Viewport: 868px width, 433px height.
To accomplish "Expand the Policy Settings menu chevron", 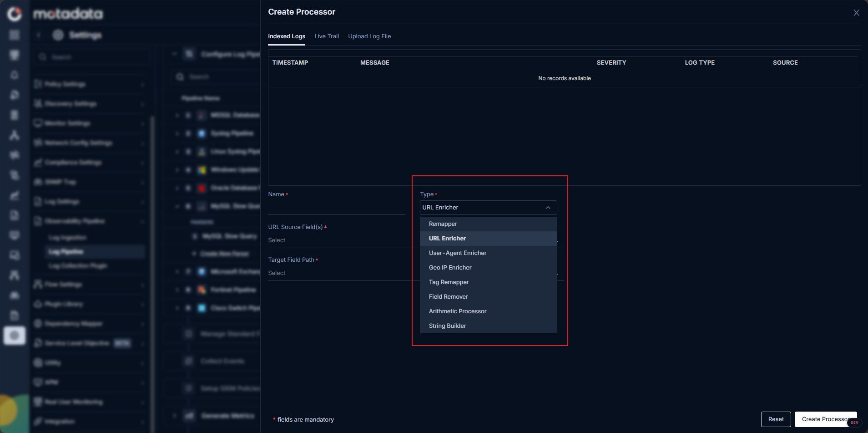I will pyautogui.click(x=142, y=84).
